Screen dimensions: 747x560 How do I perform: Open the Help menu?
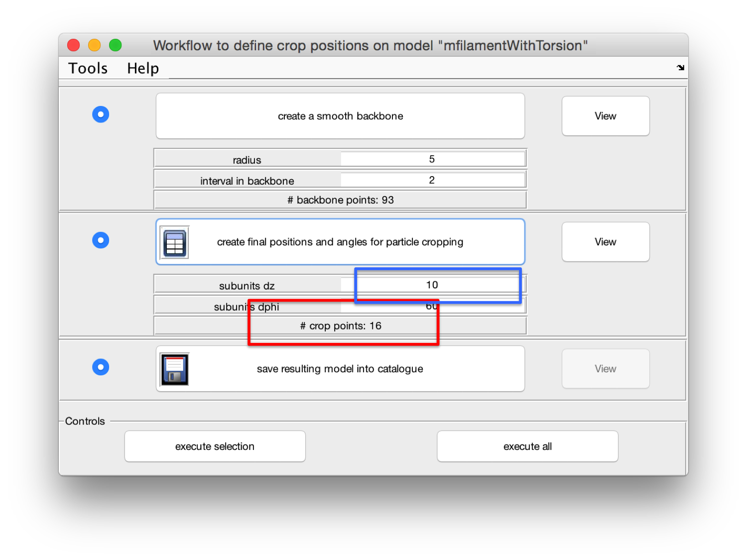pyautogui.click(x=143, y=68)
